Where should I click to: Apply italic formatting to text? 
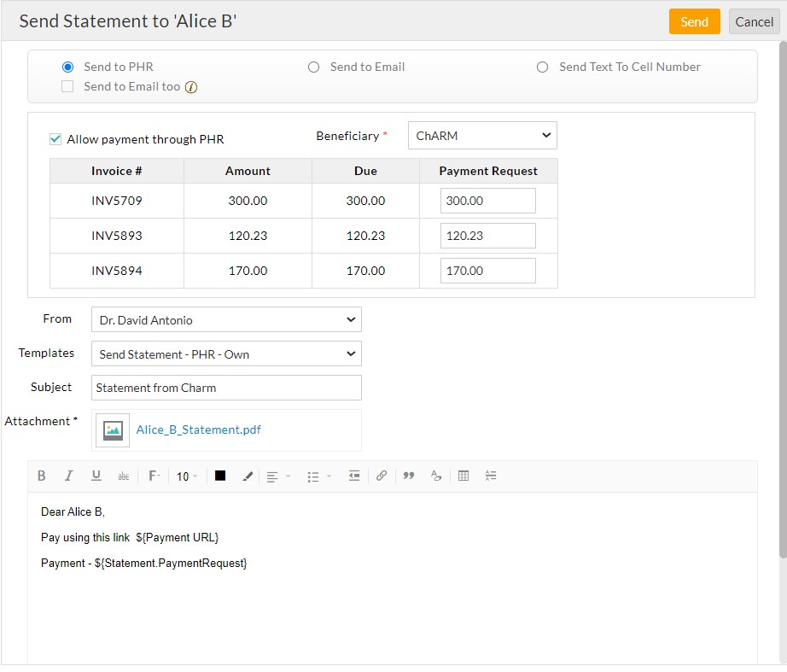[x=69, y=476]
